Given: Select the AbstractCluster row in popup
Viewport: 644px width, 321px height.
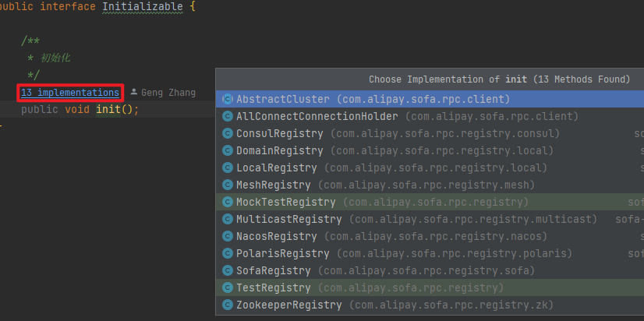Looking at the screenshot, I should [430, 99].
